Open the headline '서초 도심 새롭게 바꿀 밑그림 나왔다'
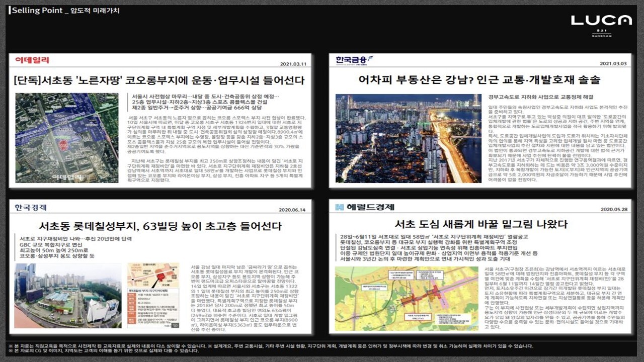The image size is (644, 362). (x=481, y=224)
